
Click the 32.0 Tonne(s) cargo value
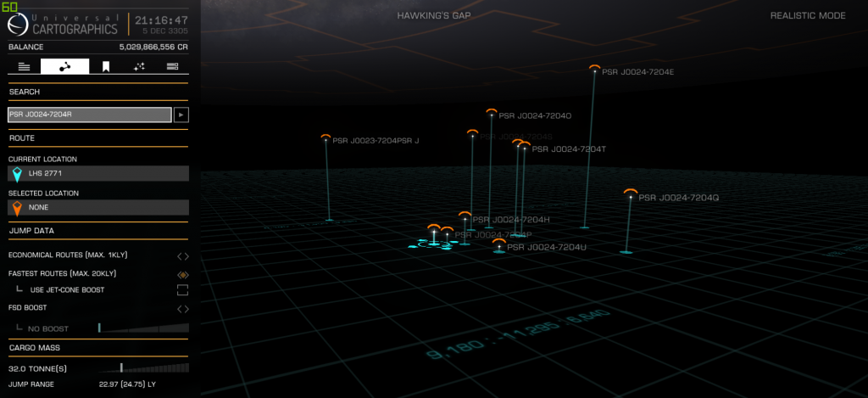(38, 368)
